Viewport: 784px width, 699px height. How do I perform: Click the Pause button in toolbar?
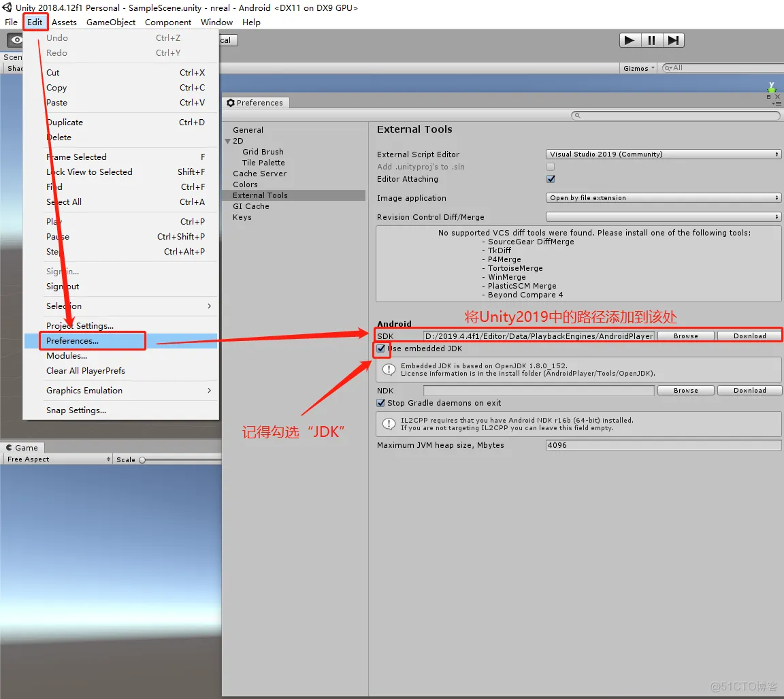point(651,40)
